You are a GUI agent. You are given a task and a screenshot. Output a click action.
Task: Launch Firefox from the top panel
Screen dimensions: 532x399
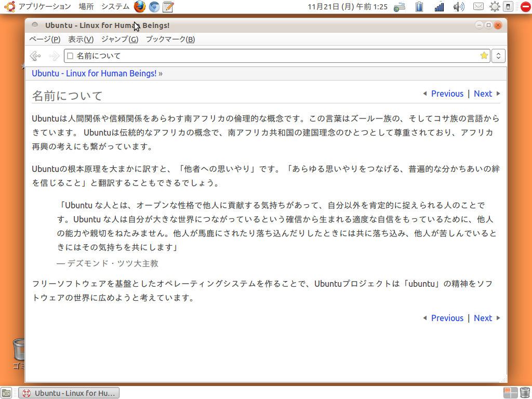click(x=139, y=6)
